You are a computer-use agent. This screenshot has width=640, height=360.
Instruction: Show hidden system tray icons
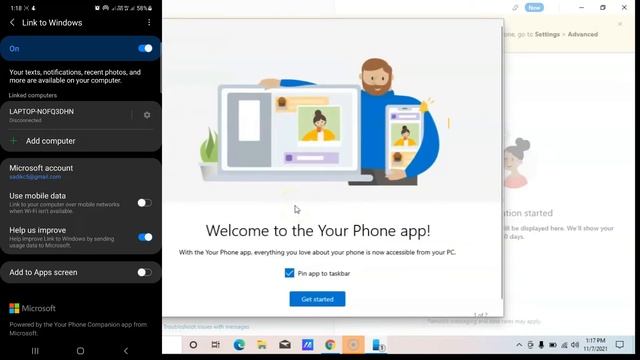[519, 345]
